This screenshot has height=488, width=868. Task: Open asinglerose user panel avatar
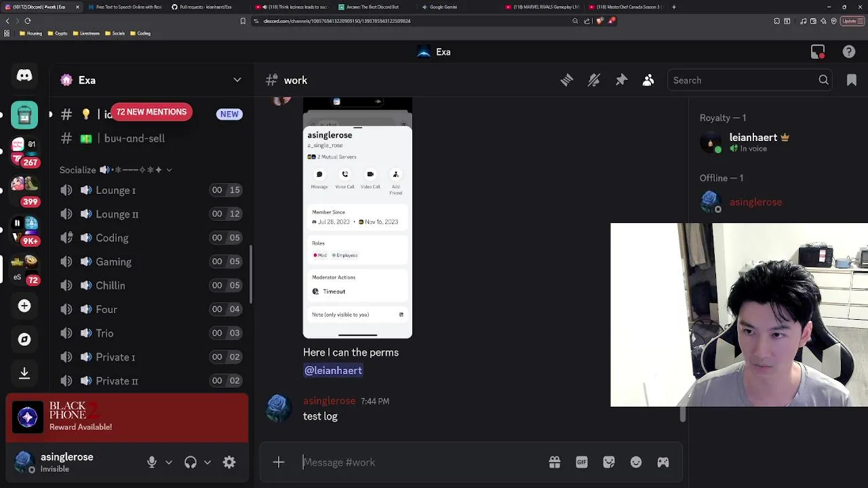24,462
